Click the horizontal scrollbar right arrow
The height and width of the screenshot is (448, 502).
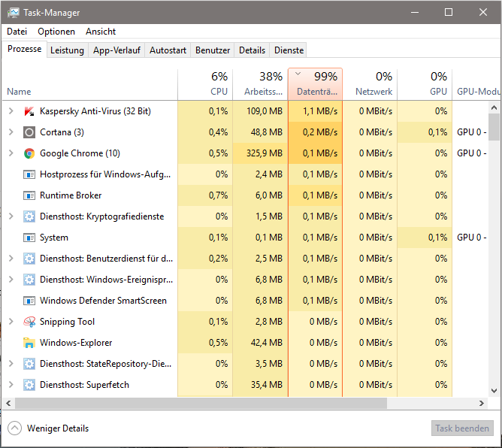pos(482,403)
